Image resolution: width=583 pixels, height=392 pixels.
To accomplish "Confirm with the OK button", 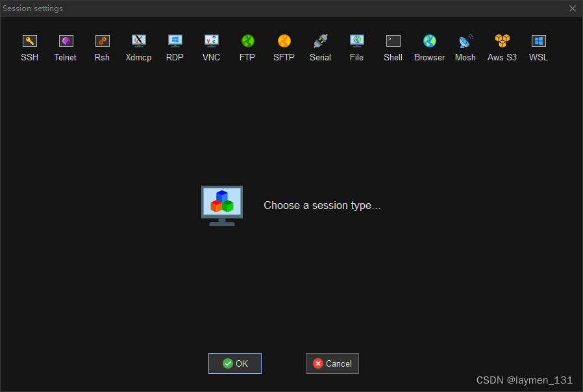I will [x=234, y=363].
